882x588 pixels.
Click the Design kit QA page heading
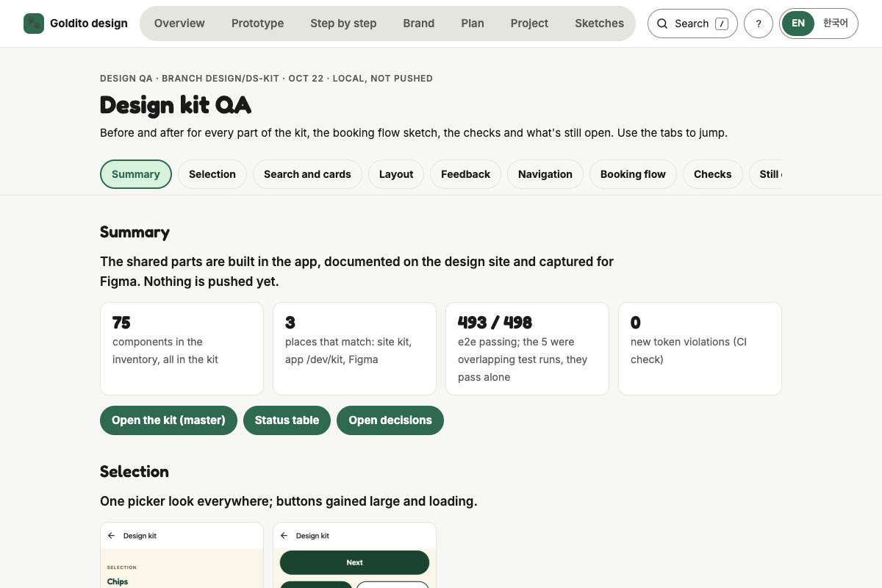tap(176, 105)
